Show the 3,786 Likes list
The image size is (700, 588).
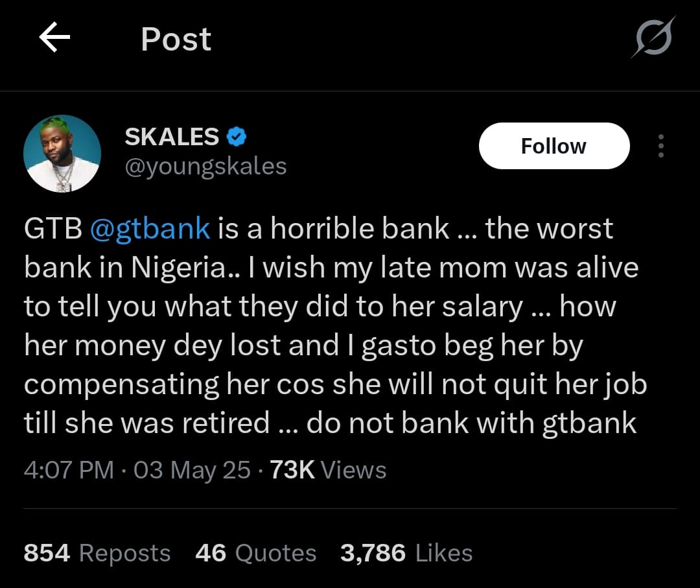(x=406, y=553)
